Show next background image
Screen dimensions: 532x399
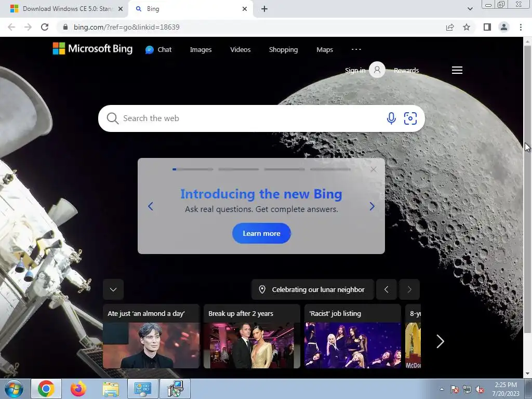pos(409,289)
